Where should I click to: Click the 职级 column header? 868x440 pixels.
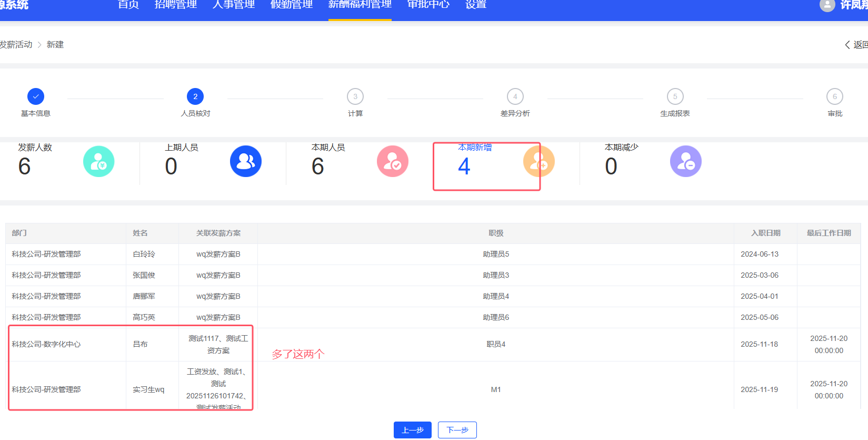pos(496,233)
